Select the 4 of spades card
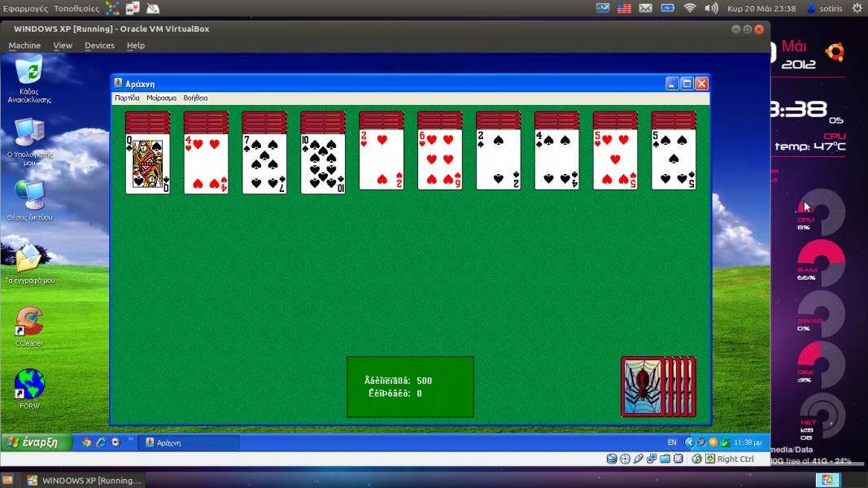Image resolution: width=868 pixels, height=488 pixels. [557, 160]
